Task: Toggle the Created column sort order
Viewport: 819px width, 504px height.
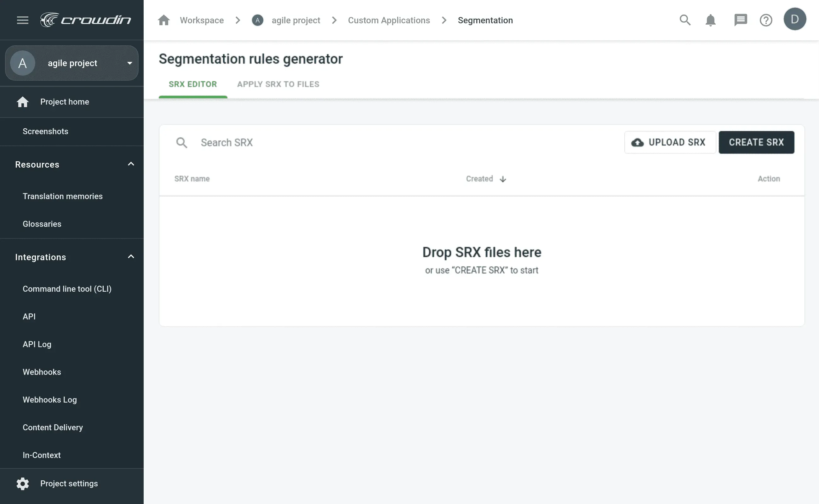Action: click(x=486, y=179)
